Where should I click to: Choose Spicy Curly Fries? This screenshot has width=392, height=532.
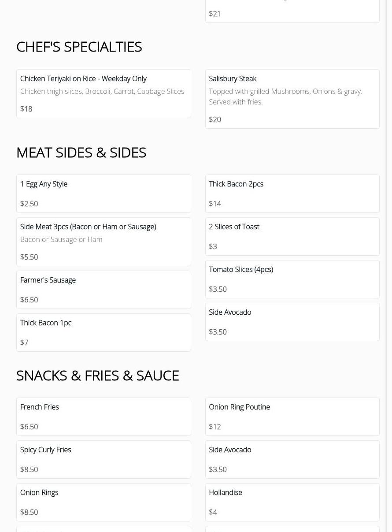tap(104, 459)
